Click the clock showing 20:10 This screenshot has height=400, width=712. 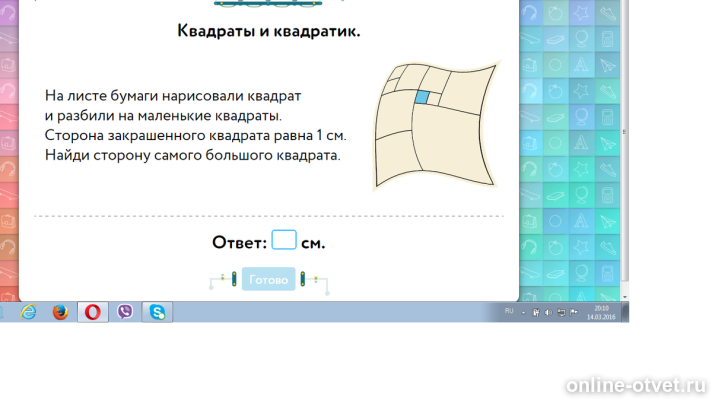pos(601,312)
